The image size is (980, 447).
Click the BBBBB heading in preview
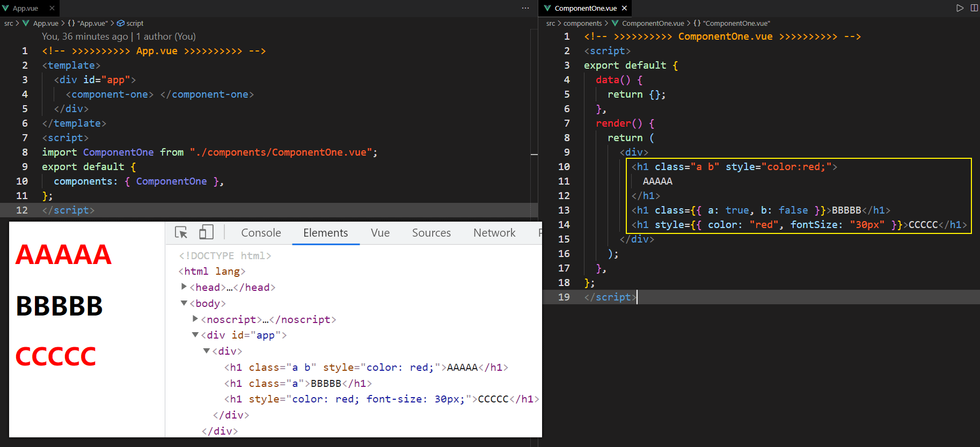pyautogui.click(x=59, y=306)
